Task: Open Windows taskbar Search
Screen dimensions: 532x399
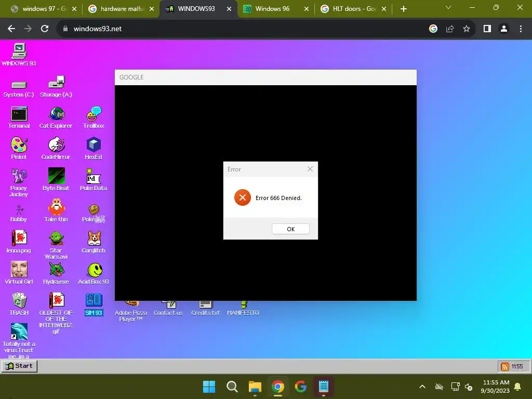Action: (x=232, y=387)
